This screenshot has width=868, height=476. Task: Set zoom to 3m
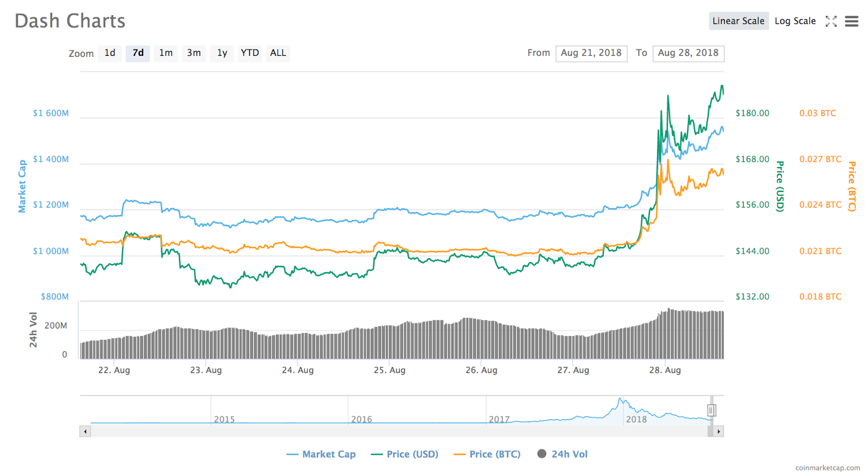194,53
